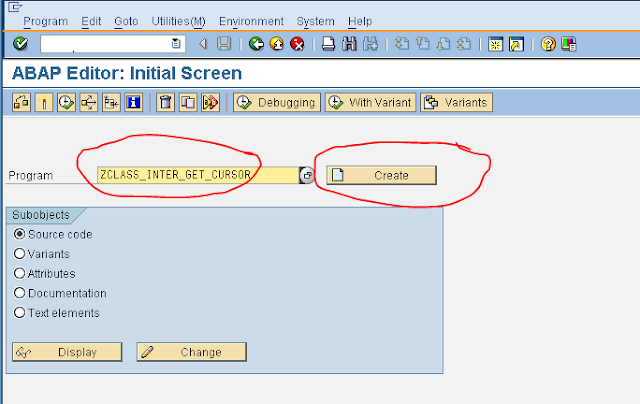This screenshot has width=640, height=404.
Task: Click the red Cancel icon
Action: [297, 44]
